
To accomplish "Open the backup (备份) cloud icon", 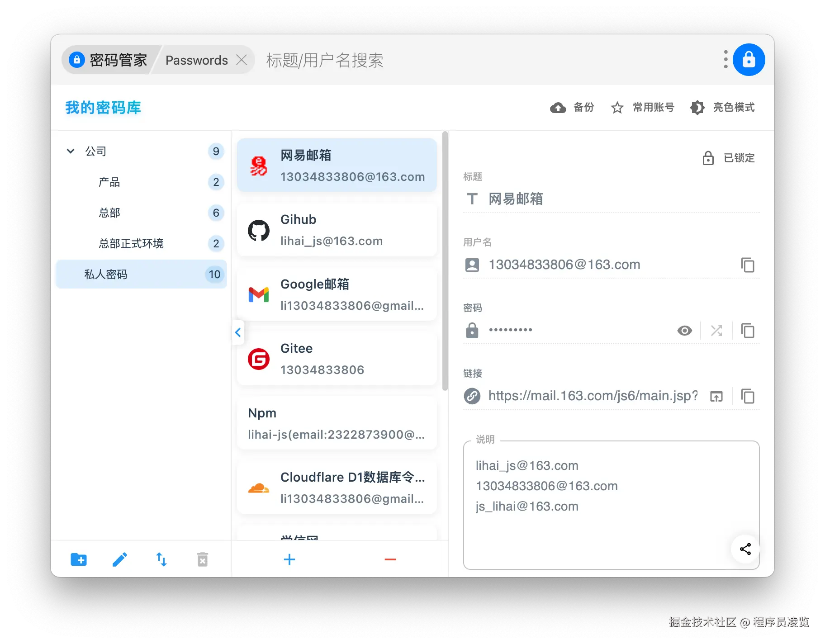I will (558, 108).
